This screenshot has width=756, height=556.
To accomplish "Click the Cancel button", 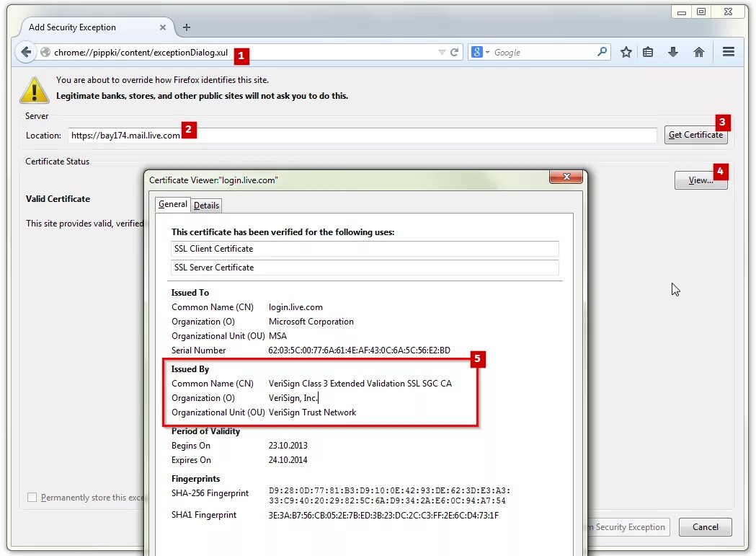I will 706,527.
